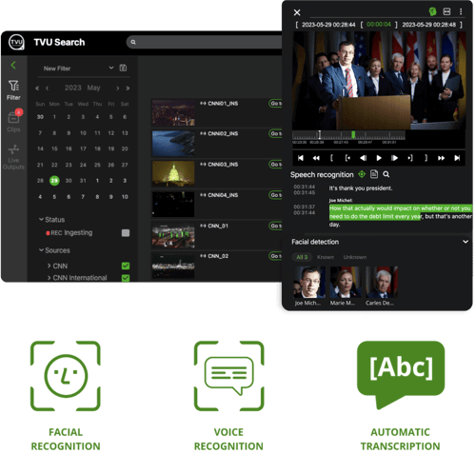Click the green marker on the timeline
The height and width of the screenshot is (454, 476).
353,135
